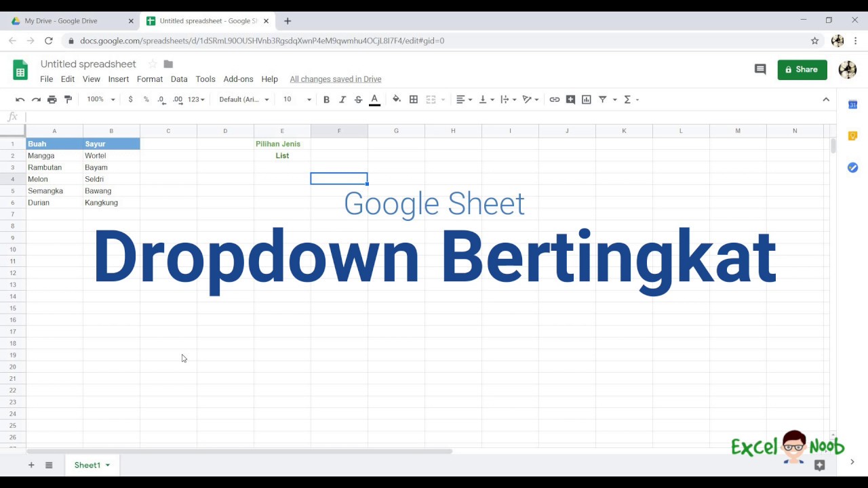The width and height of the screenshot is (868, 488).
Task: Redo the last action
Action: point(36,100)
